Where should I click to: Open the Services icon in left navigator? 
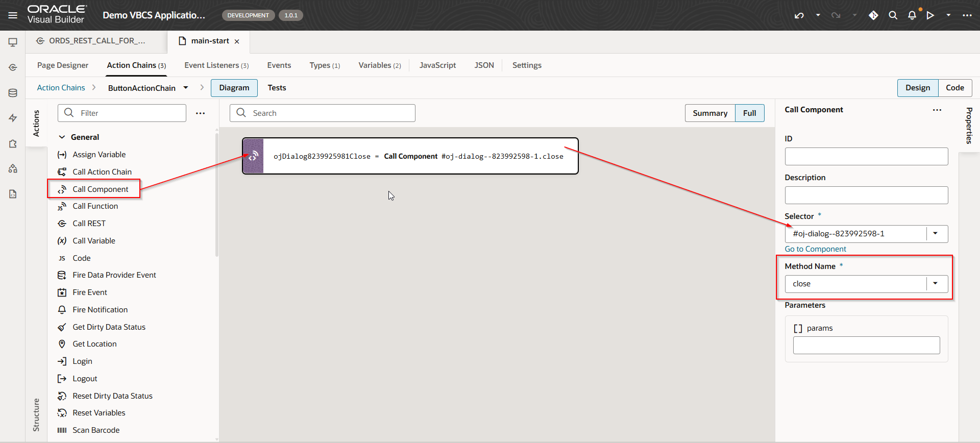(x=13, y=67)
